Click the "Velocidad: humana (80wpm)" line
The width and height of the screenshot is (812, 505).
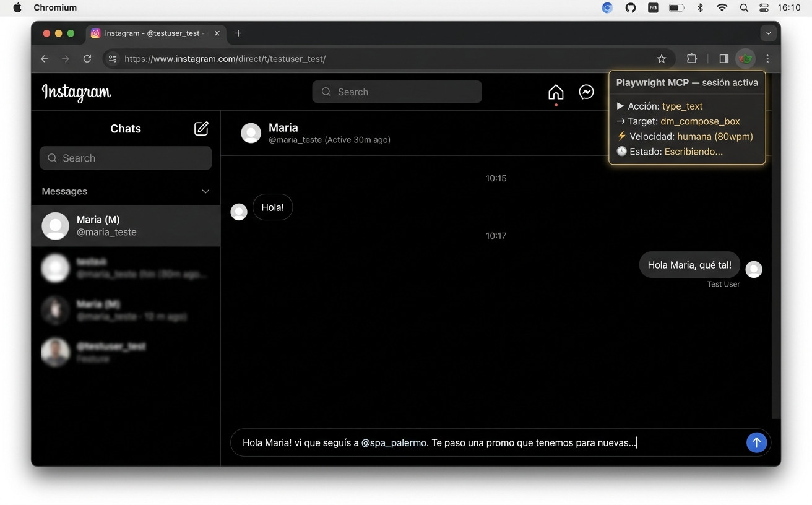click(x=685, y=136)
